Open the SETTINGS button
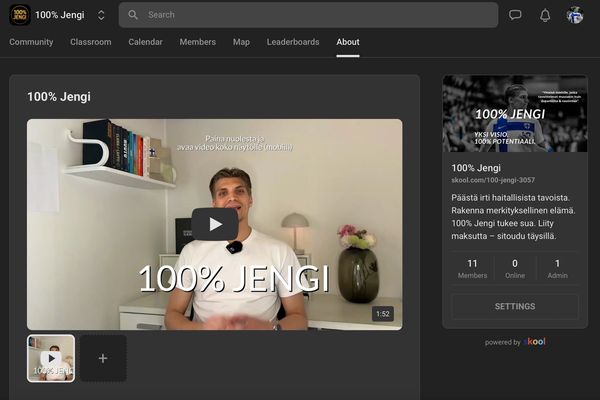This screenshot has height=400, width=600. 515,307
